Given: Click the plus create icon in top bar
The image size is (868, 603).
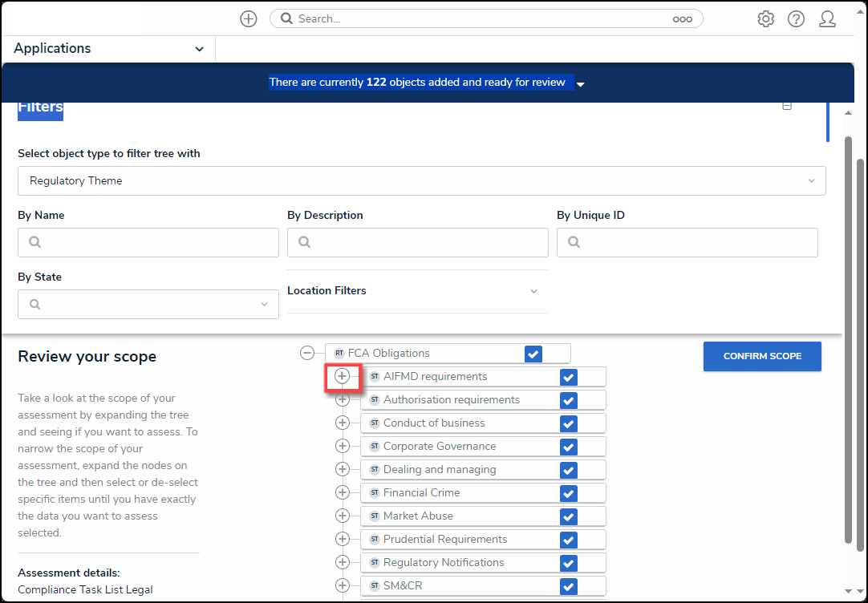Looking at the screenshot, I should point(249,18).
